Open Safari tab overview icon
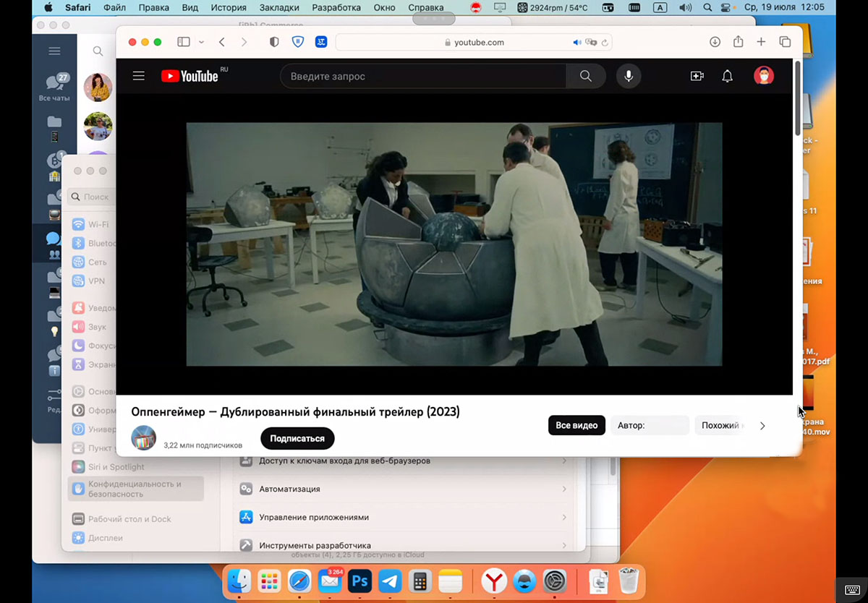The height and width of the screenshot is (603, 868). [x=785, y=42]
